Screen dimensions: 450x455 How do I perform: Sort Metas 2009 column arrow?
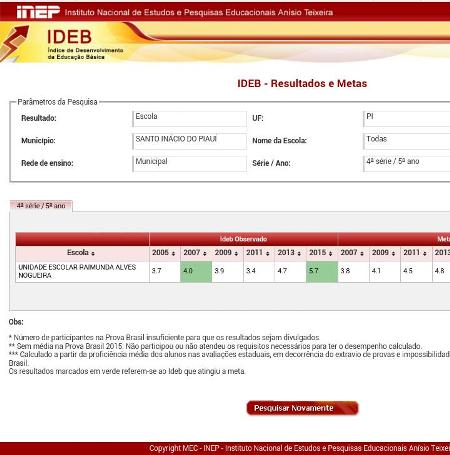coord(393,254)
